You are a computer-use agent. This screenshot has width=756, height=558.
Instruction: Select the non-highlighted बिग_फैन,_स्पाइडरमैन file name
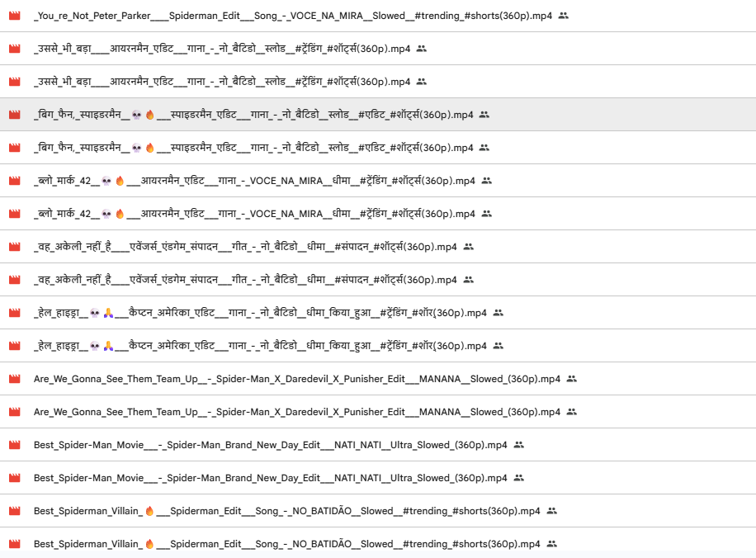253,148
